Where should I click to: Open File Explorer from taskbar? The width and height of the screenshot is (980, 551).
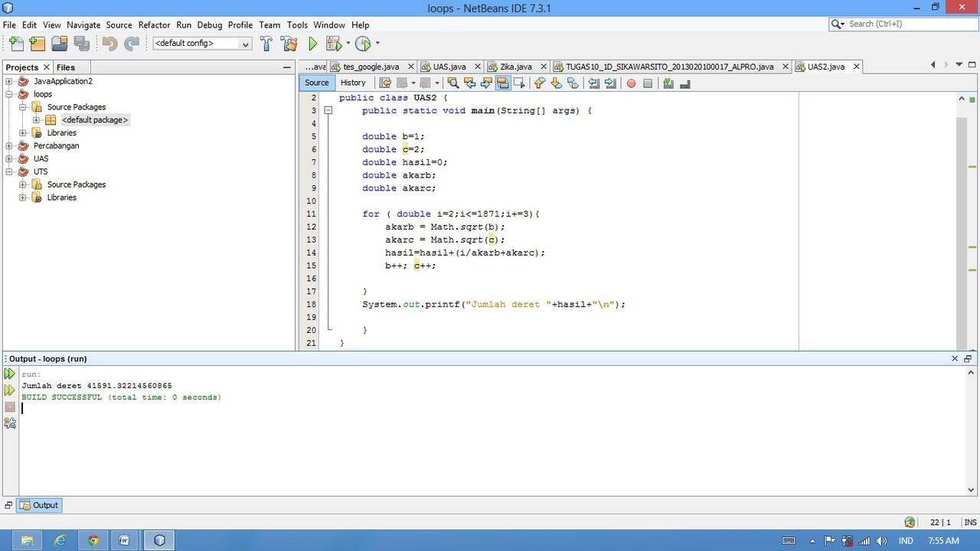click(x=27, y=540)
